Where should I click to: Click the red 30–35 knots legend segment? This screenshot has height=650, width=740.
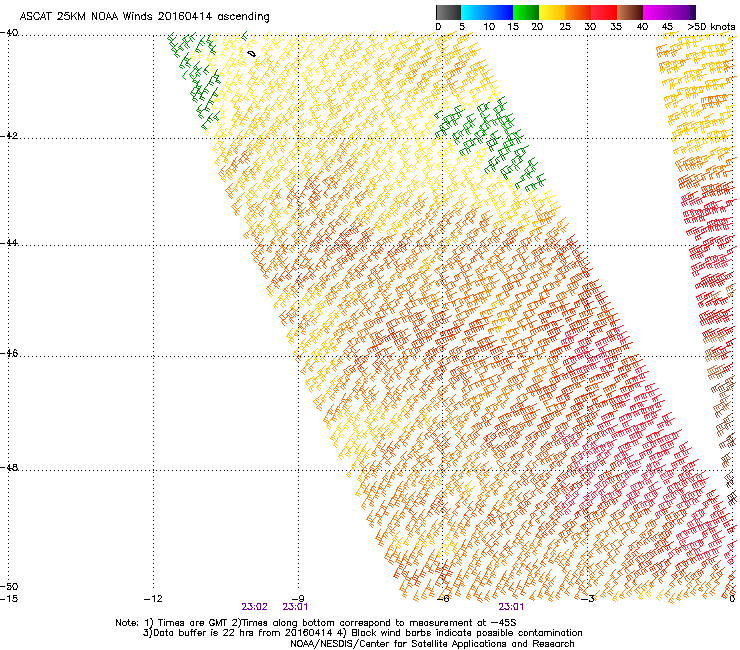[x=604, y=12]
